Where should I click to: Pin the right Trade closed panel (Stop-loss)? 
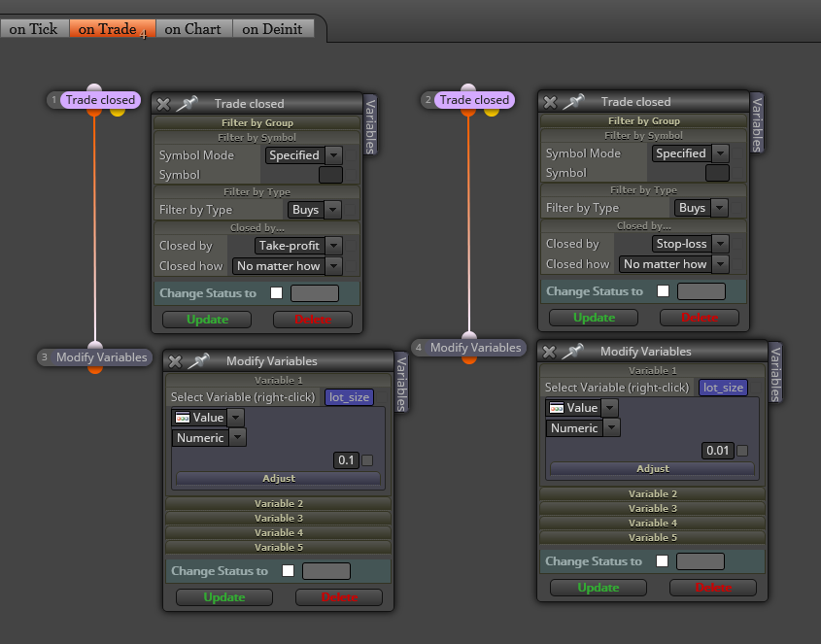573,101
